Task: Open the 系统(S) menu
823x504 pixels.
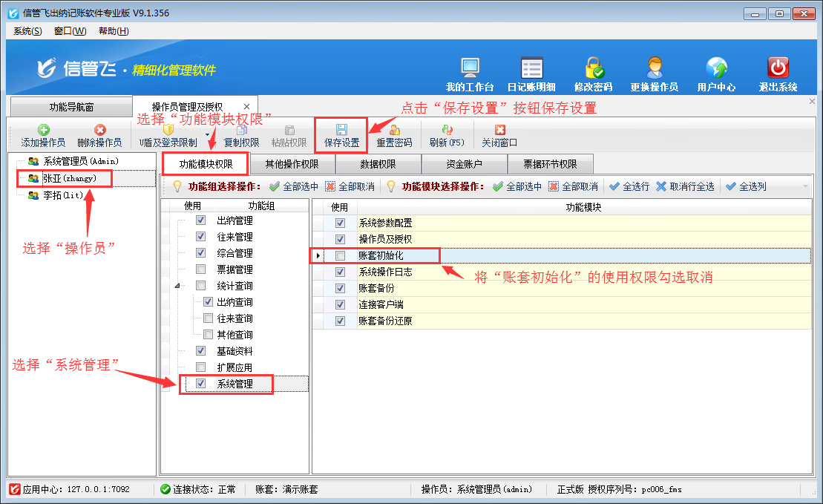Action: (27, 31)
